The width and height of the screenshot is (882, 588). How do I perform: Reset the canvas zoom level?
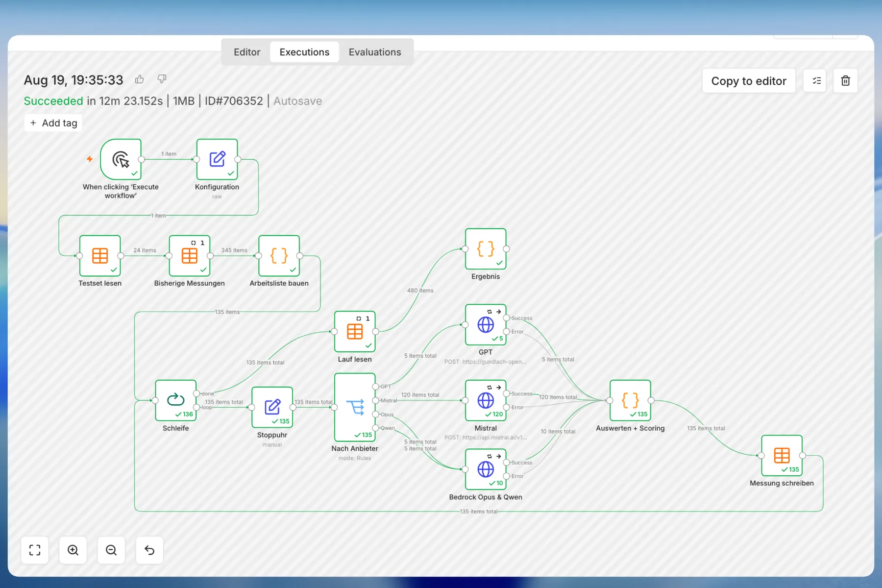(149, 550)
